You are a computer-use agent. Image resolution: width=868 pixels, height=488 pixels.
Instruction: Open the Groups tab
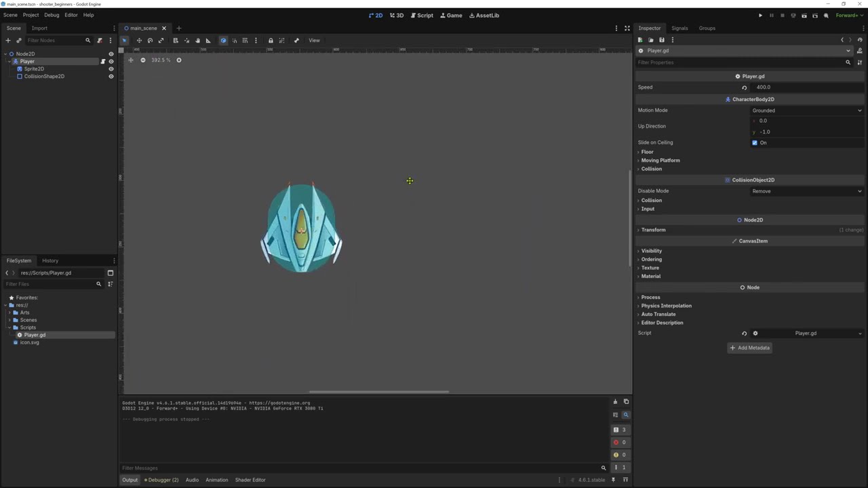(x=707, y=28)
